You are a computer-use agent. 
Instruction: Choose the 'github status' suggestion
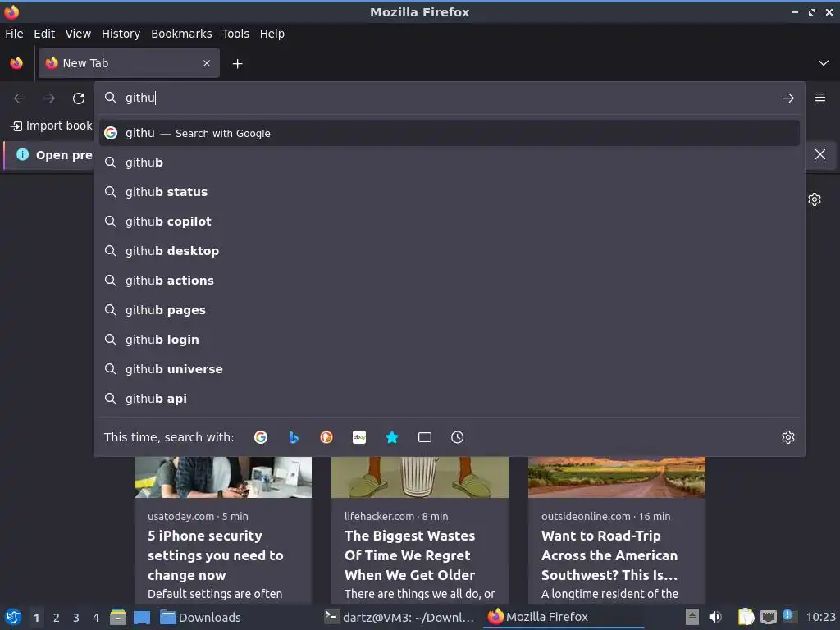(449, 192)
